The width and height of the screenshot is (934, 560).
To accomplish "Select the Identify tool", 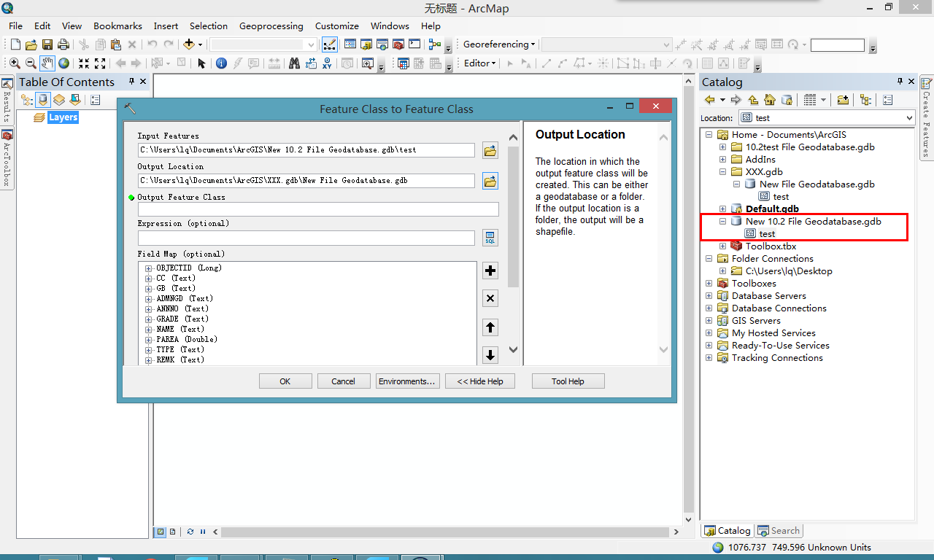I will click(222, 63).
